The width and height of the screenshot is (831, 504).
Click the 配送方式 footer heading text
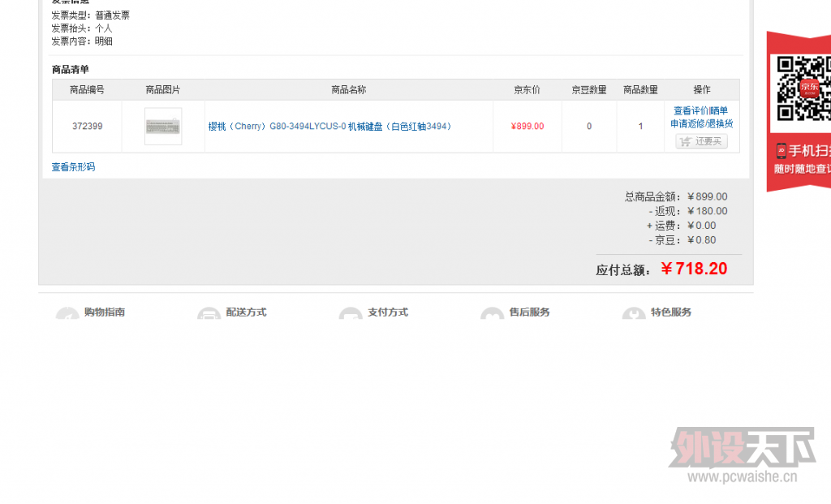coord(246,312)
